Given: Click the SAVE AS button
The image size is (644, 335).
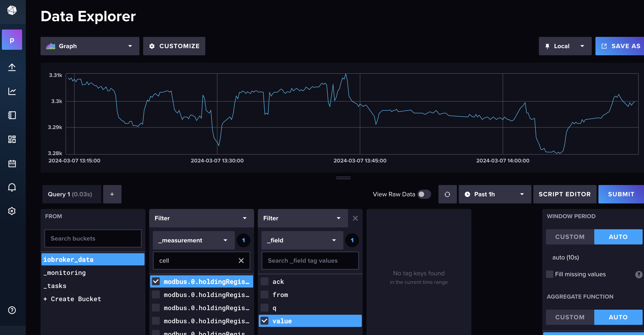Looking at the screenshot, I should (620, 46).
